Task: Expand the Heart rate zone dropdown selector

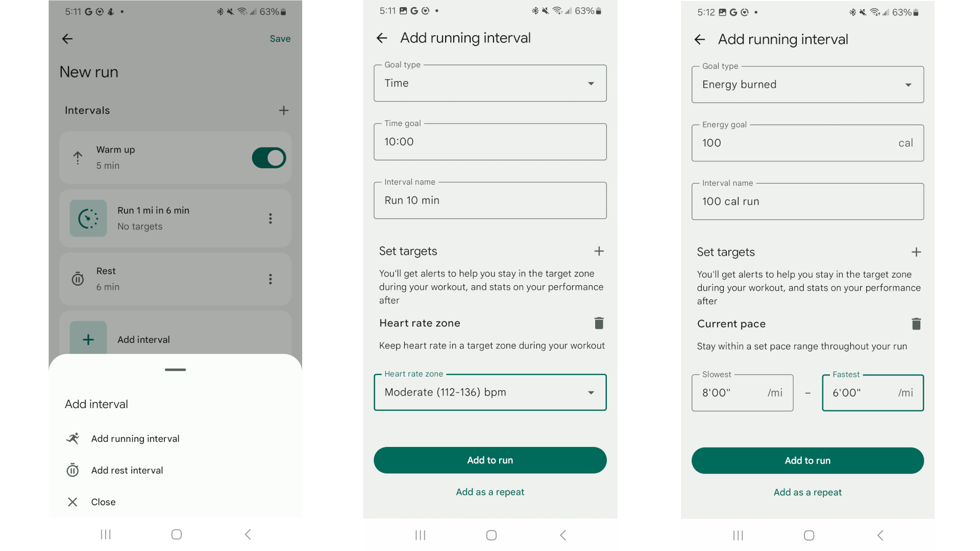Action: (490, 392)
